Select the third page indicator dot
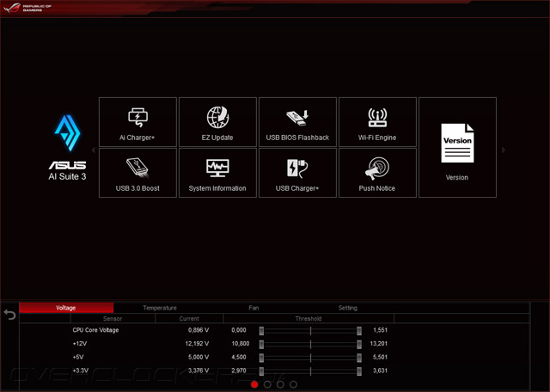 pyautogui.click(x=280, y=384)
